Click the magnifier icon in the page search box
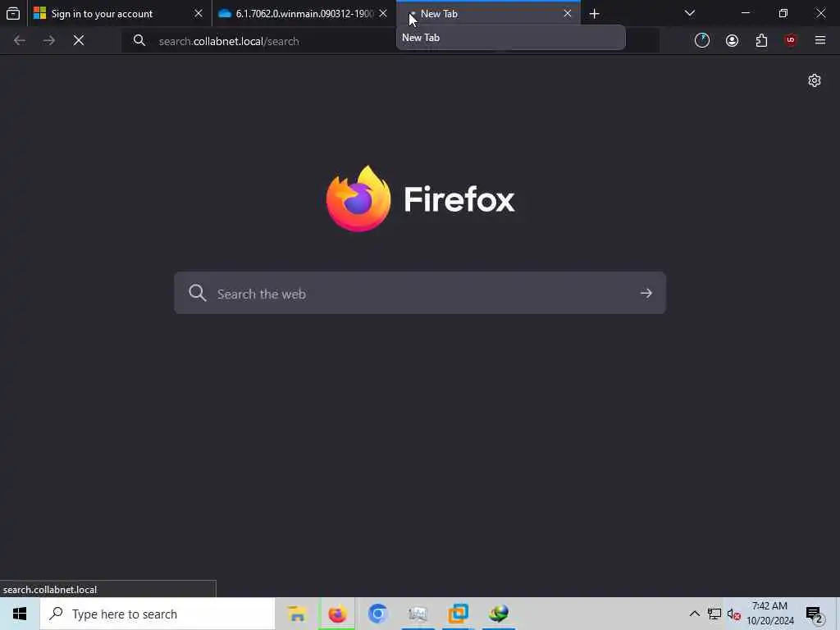 197,293
